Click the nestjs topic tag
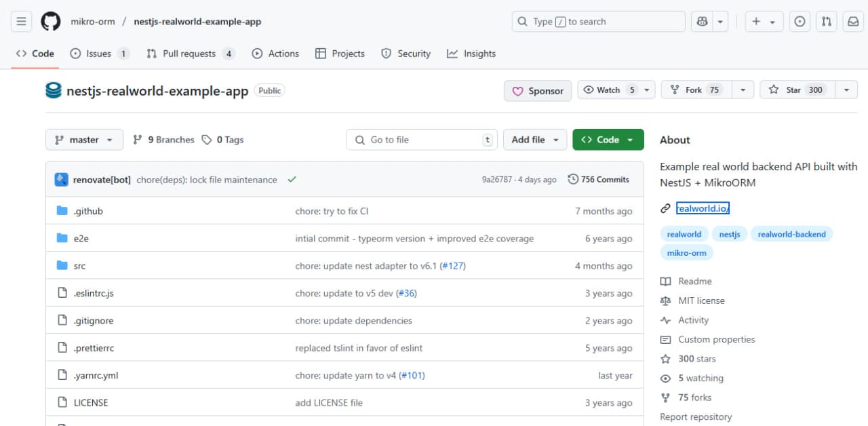Viewport: 868px width, 426px height. click(730, 234)
